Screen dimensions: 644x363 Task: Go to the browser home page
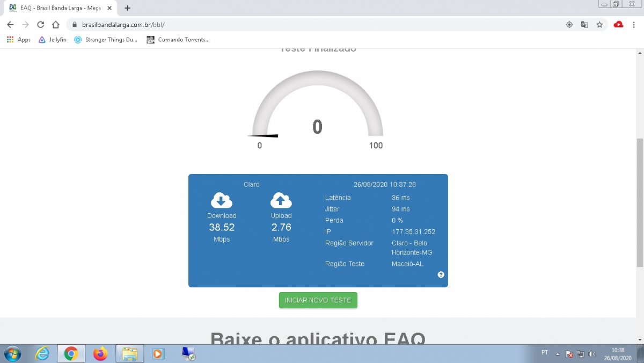coord(55,25)
